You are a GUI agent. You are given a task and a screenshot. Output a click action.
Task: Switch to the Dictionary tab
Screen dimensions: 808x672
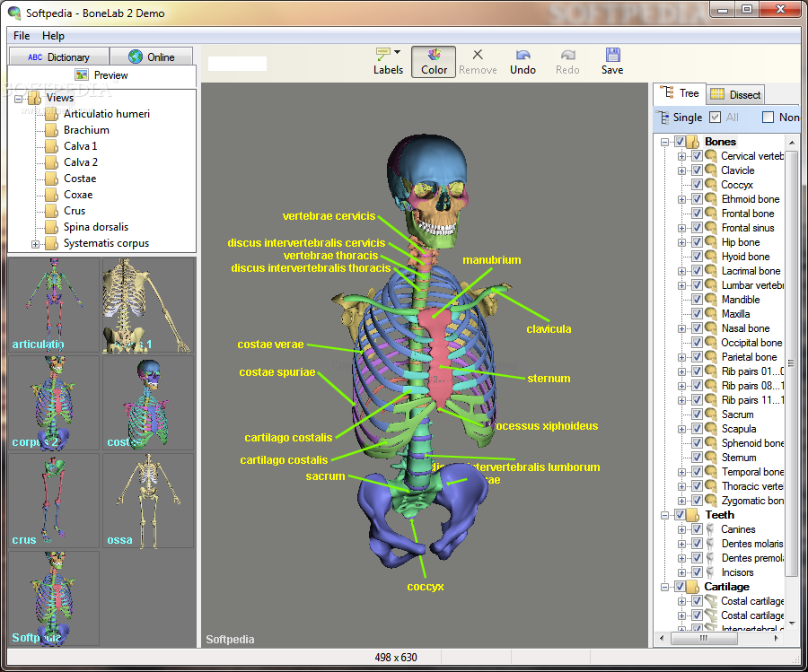pyautogui.click(x=58, y=57)
